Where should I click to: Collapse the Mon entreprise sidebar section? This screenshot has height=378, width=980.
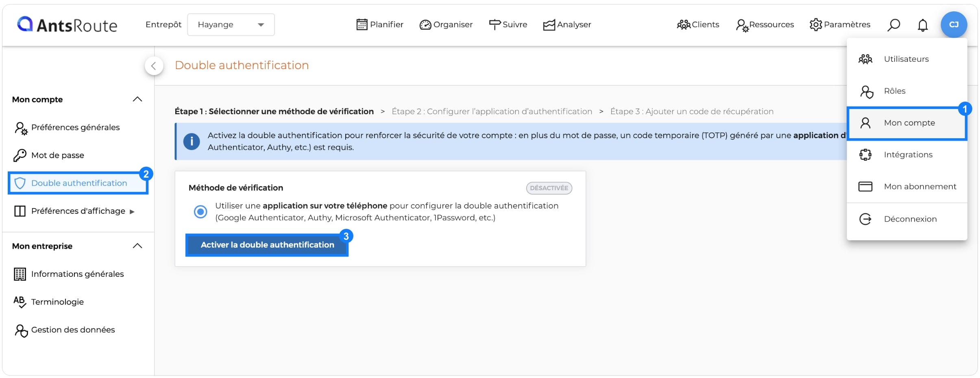(137, 246)
